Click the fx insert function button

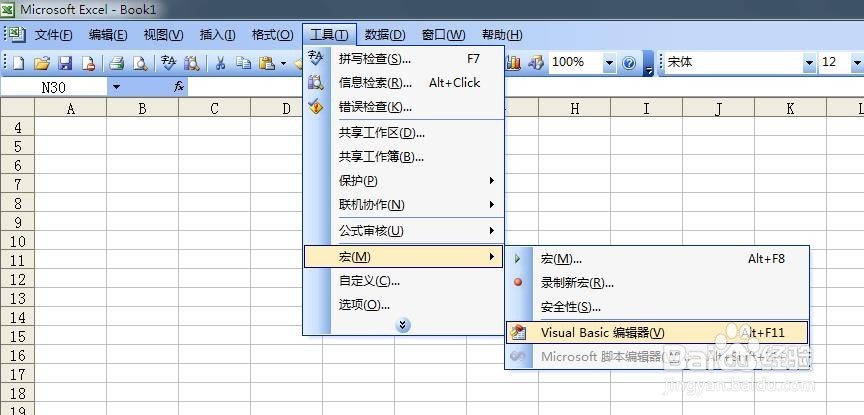(179, 87)
